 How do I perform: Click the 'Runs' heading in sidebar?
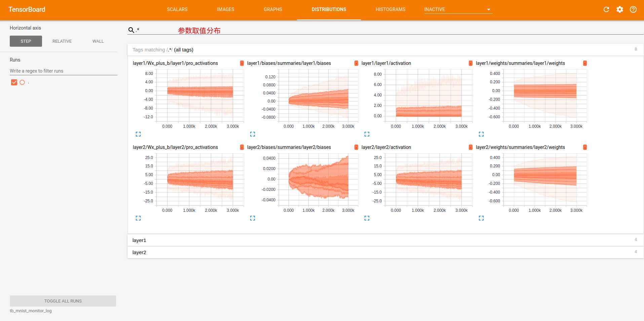(x=15, y=60)
